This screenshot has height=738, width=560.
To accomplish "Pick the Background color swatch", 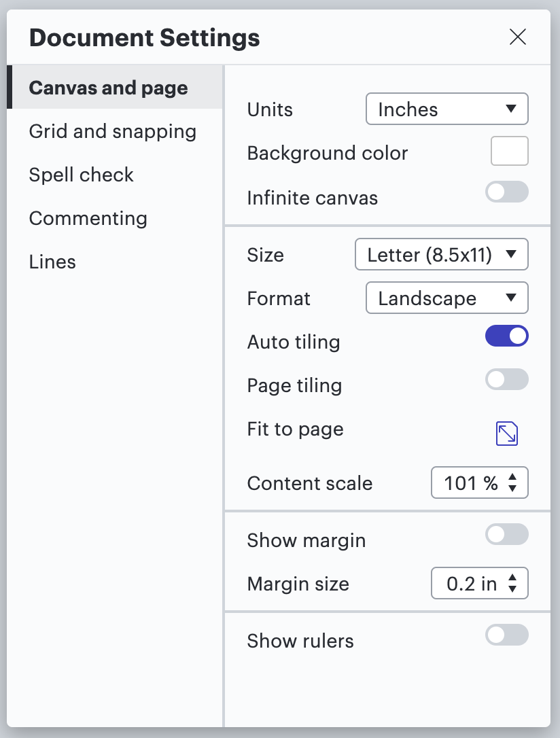I will (x=509, y=151).
